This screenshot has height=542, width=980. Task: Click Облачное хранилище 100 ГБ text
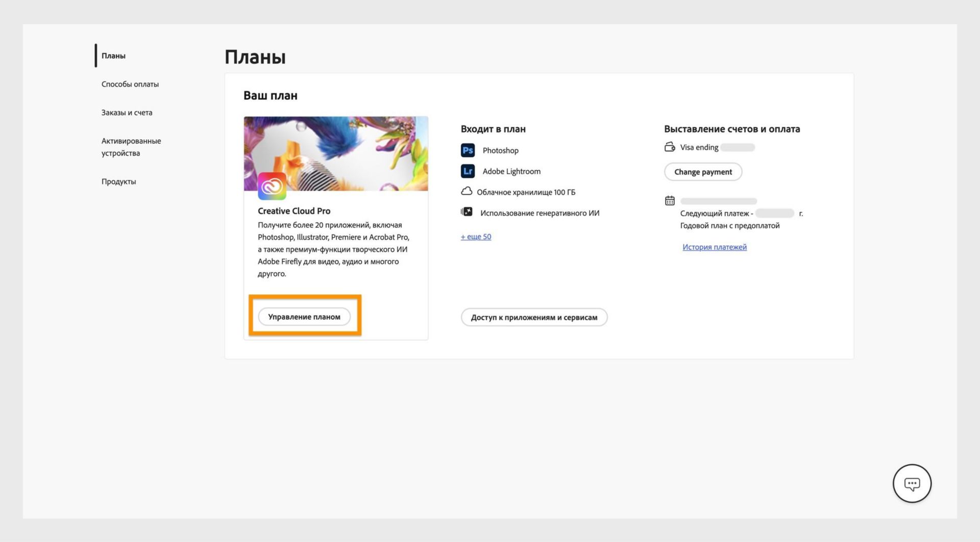[526, 193]
